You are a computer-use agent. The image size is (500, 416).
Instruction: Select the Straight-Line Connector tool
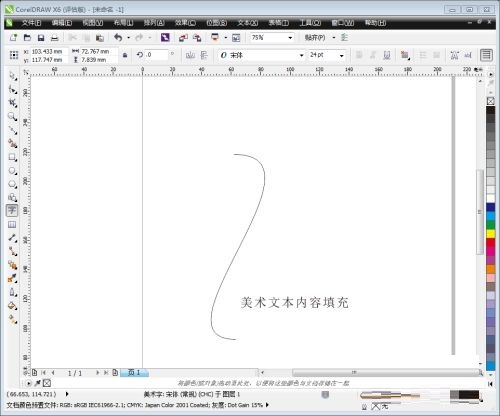pyautogui.click(x=12, y=251)
